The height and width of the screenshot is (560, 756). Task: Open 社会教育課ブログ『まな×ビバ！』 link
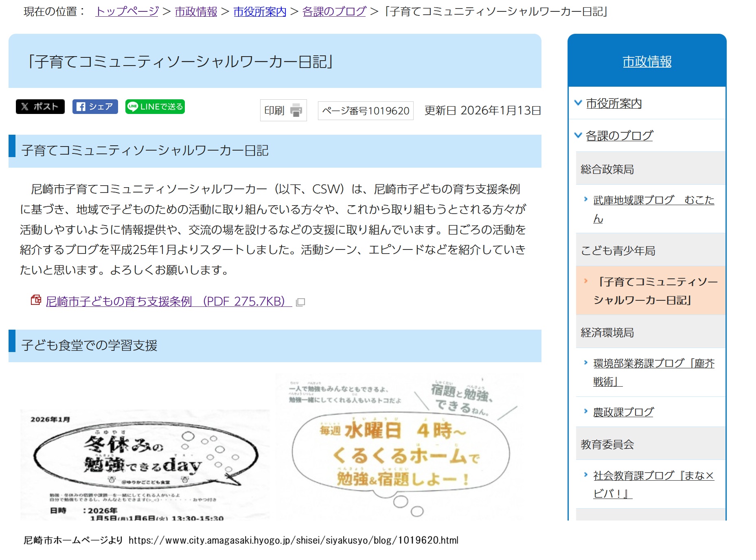653,484
